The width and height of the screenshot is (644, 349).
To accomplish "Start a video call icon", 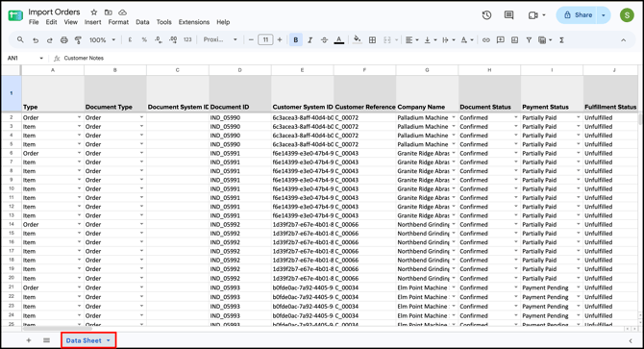I will click(533, 15).
